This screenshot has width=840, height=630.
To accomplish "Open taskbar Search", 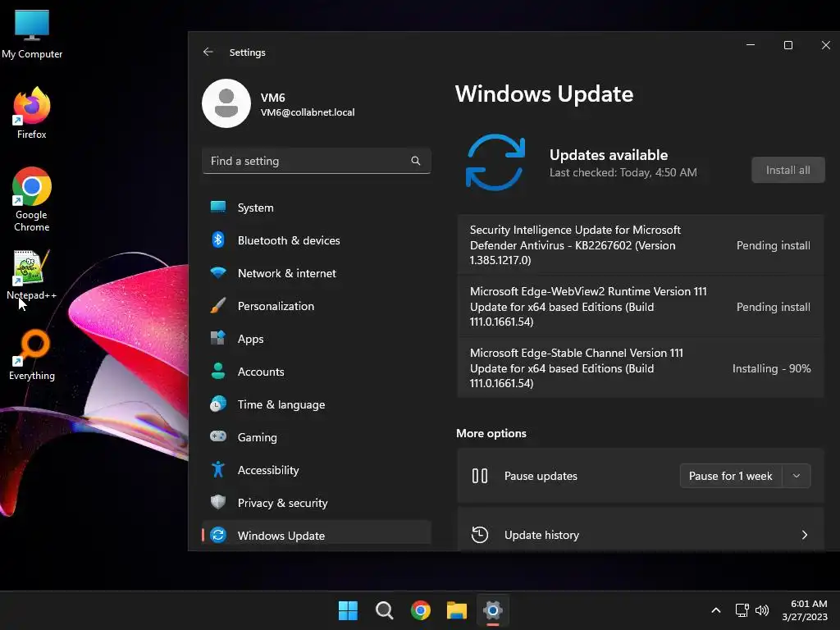I will tap(384, 610).
